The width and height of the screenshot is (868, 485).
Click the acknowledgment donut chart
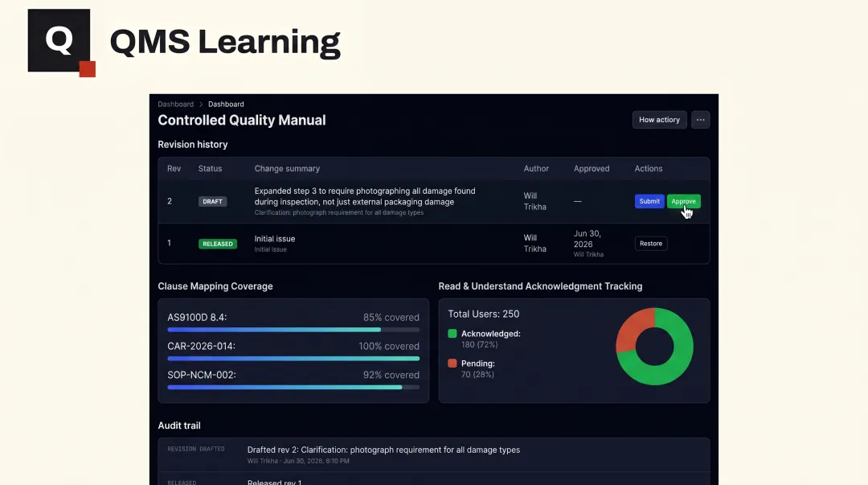(654, 347)
